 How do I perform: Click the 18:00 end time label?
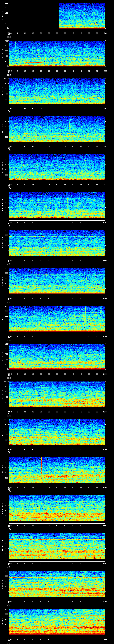coord(105,525)
